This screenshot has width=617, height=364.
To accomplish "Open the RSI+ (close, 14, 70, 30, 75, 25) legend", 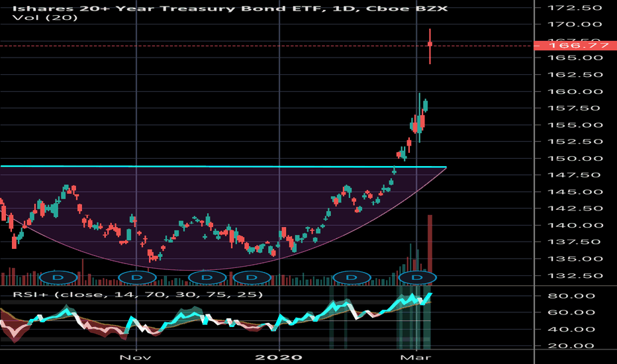I will tap(138, 295).
